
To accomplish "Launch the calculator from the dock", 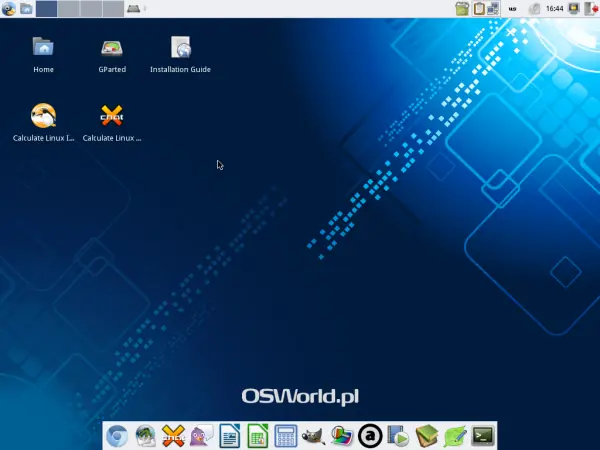I will click(x=285, y=436).
